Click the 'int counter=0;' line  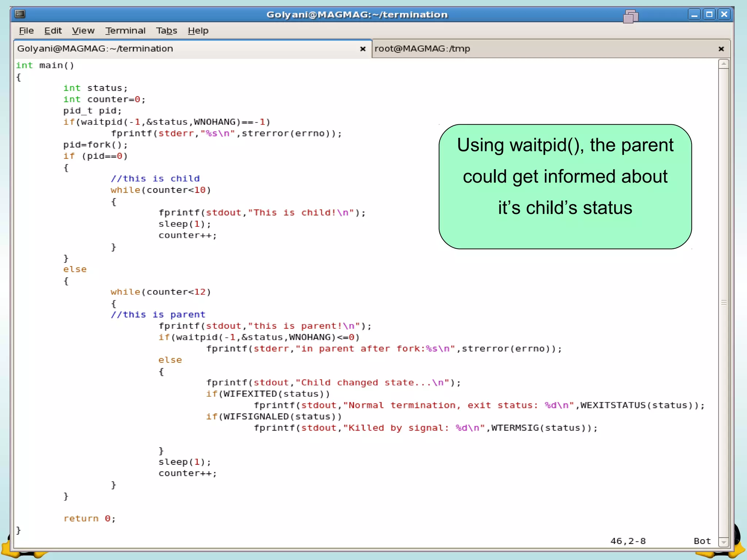pyautogui.click(x=104, y=100)
